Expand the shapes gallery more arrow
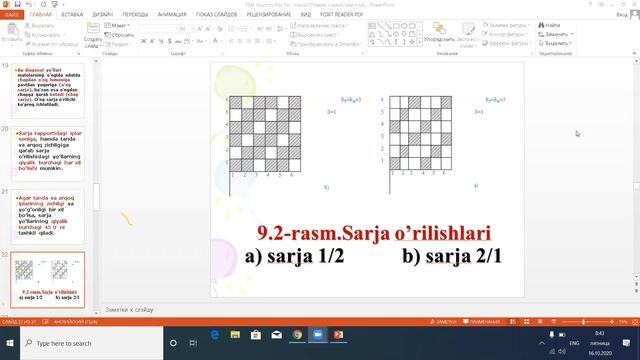The height and width of the screenshot is (360, 640). click(420, 42)
